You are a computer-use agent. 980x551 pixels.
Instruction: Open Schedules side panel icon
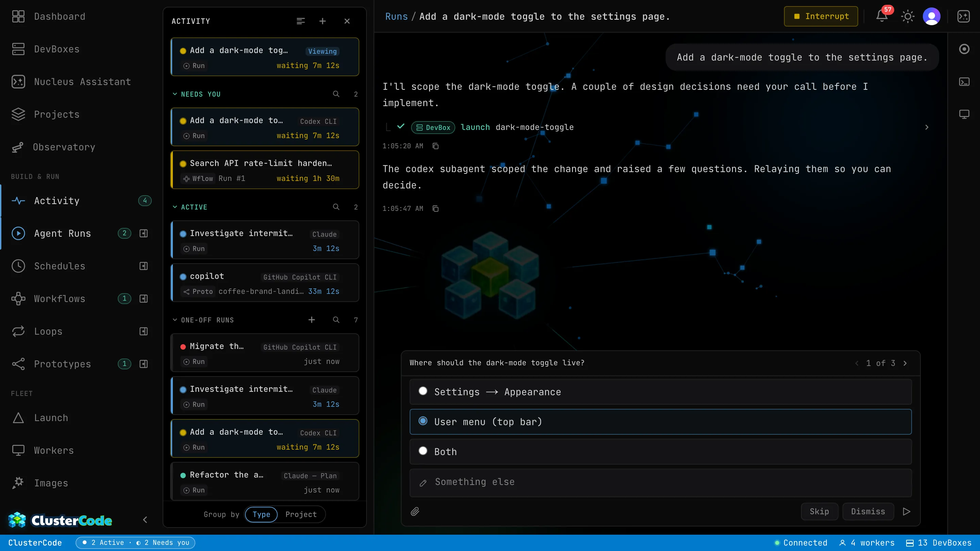[x=143, y=266]
